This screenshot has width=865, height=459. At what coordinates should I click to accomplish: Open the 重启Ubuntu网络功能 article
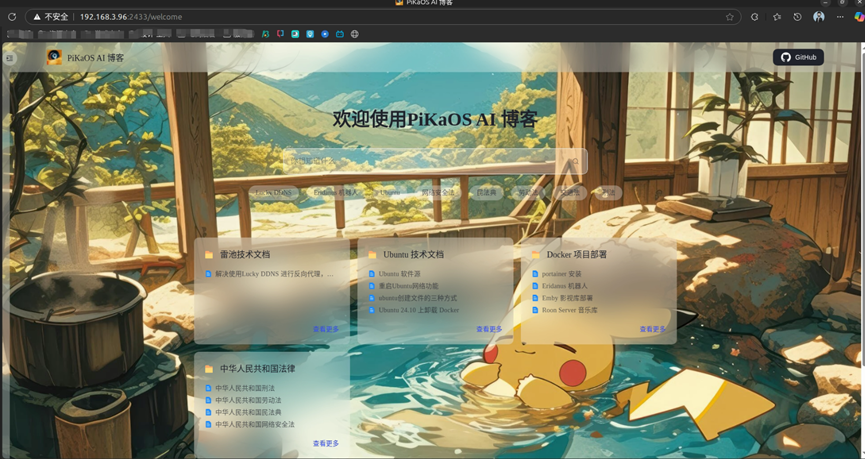408,286
